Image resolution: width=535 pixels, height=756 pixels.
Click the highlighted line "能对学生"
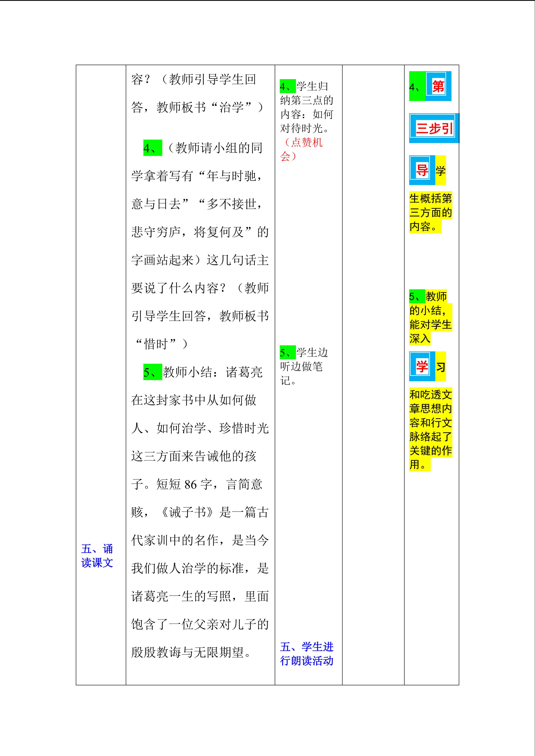click(x=431, y=324)
